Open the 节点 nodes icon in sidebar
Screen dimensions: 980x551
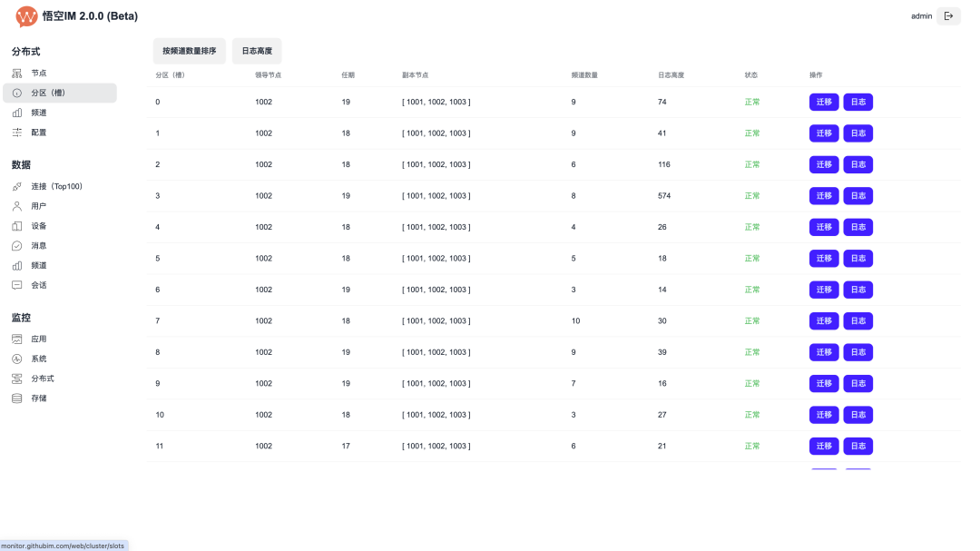click(x=16, y=73)
